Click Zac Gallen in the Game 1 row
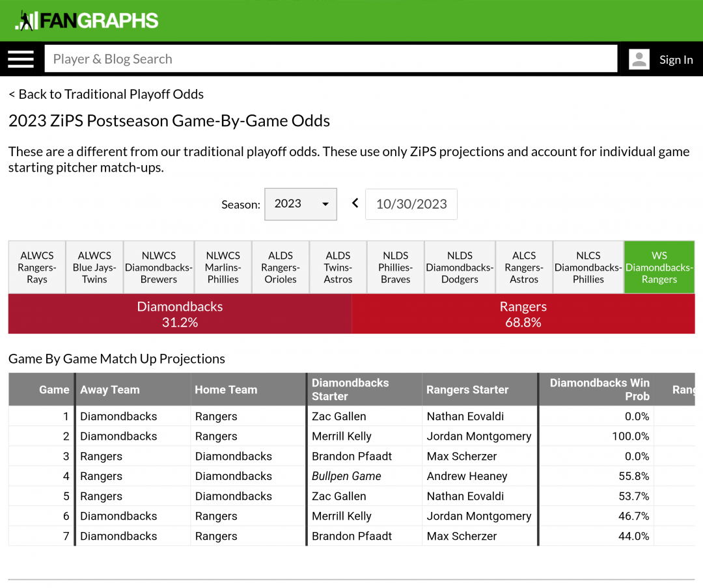703x588 pixels. click(x=339, y=416)
